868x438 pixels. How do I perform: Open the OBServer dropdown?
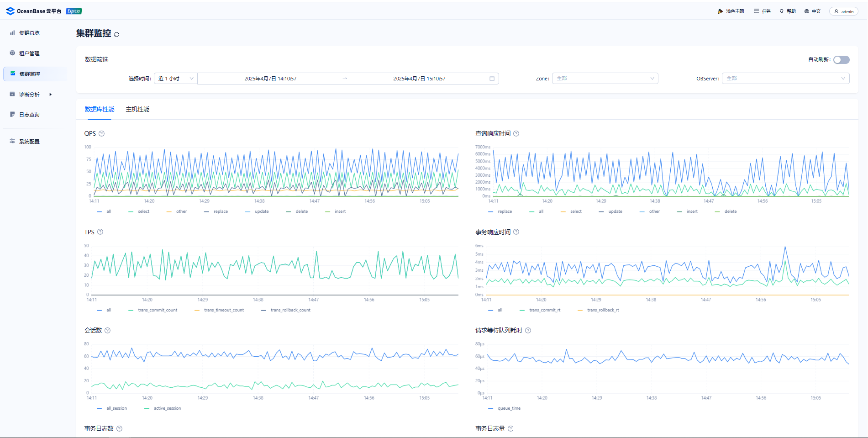(x=785, y=79)
